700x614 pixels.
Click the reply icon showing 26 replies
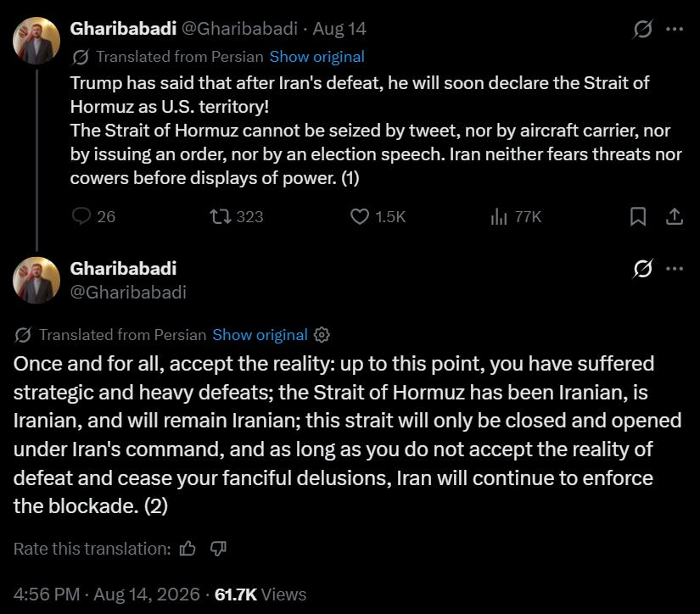[x=81, y=216]
